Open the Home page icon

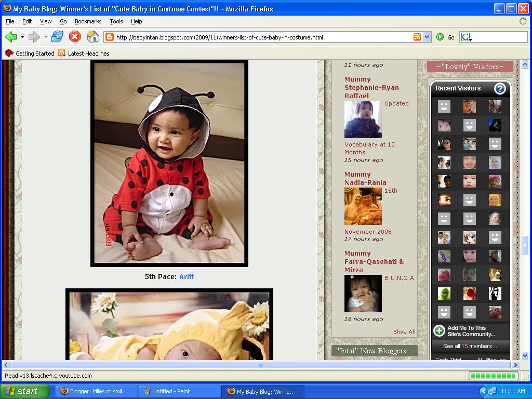point(92,37)
